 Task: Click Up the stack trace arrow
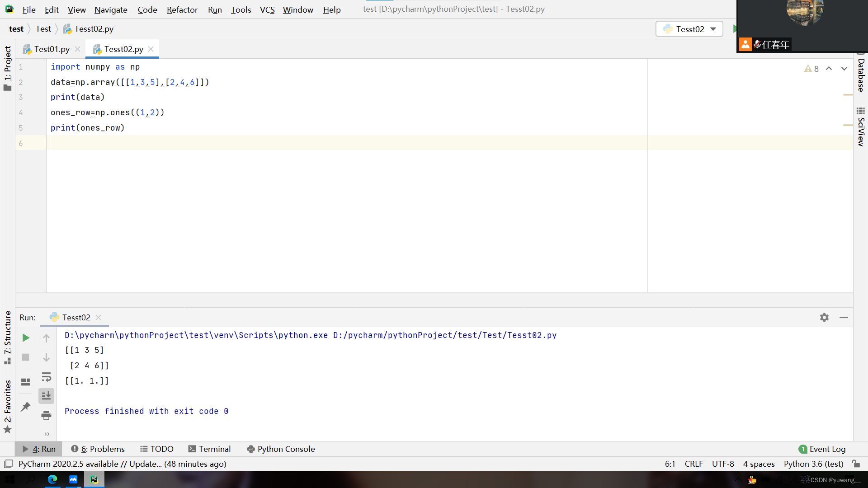pos(46,338)
